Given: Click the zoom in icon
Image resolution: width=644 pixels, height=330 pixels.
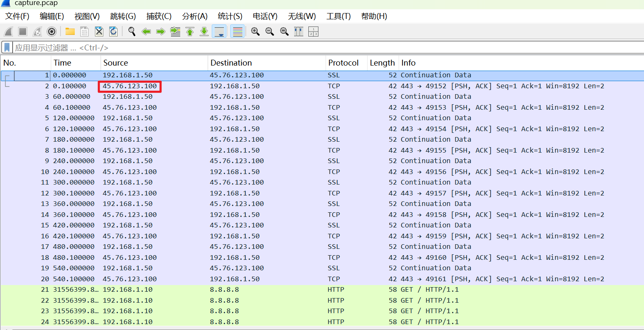Looking at the screenshot, I should (x=255, y=32).
